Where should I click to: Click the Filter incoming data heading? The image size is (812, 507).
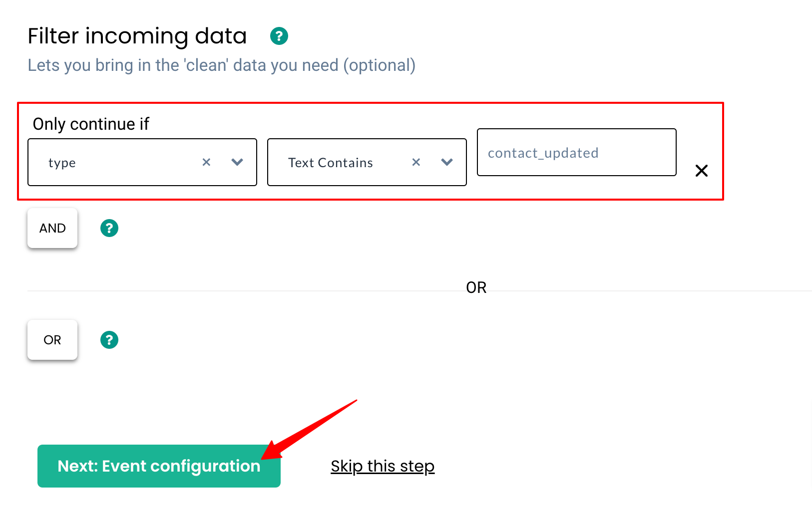tap(137, 35)
